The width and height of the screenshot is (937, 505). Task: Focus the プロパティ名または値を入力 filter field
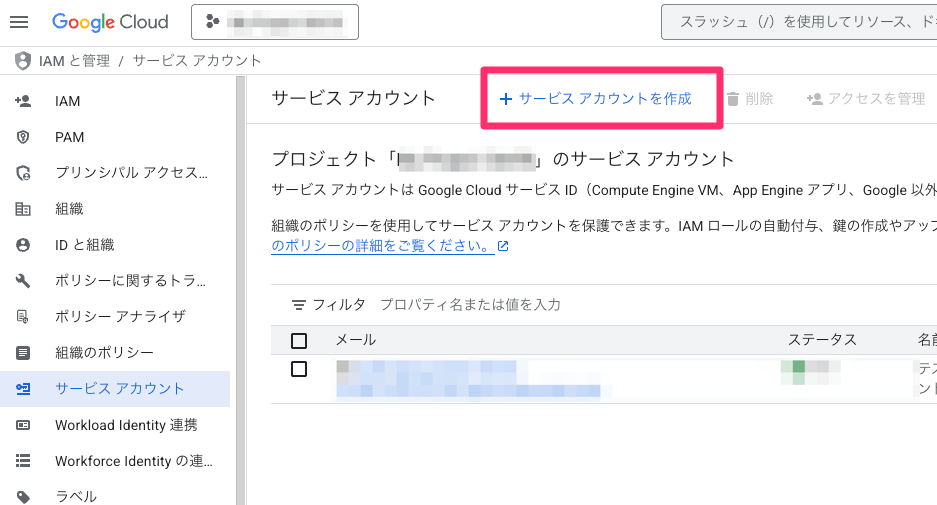coord(470,305)
